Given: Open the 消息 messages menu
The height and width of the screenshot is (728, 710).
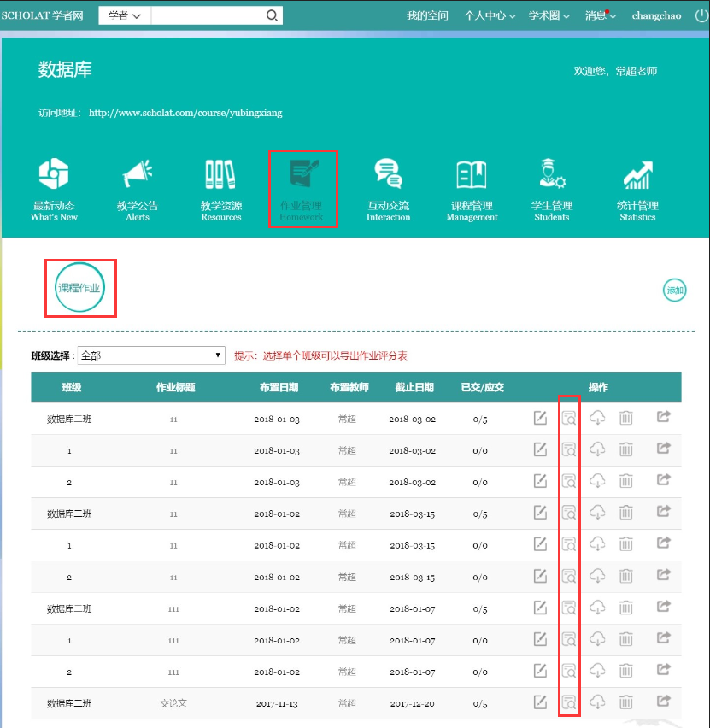Looking at the screenshot, I should [601, 15].
